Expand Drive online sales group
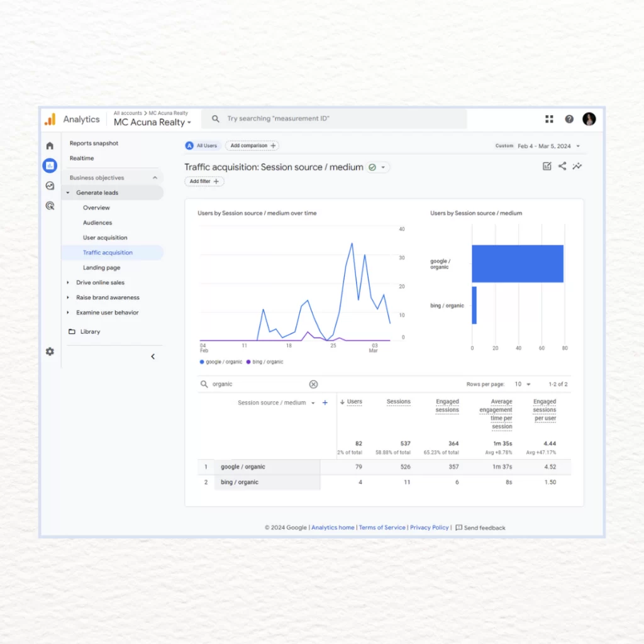The width and height of the screenshot is (644, 644). (x=68, y=282)
